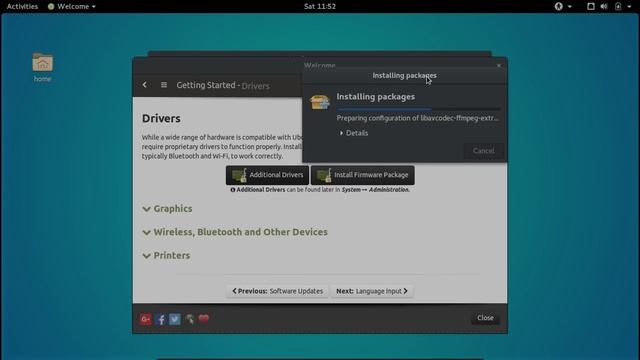Click the Getting Started title text
The height and width of the screenshot is (360, 640).
click(206, 85)
